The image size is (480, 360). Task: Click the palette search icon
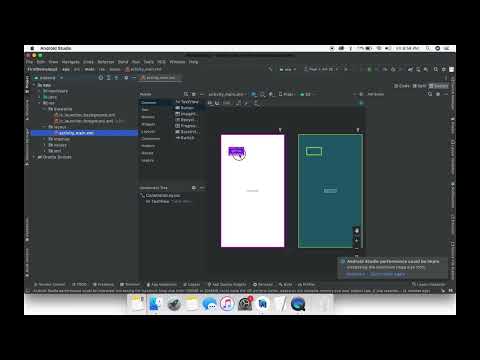coord(186,94)
